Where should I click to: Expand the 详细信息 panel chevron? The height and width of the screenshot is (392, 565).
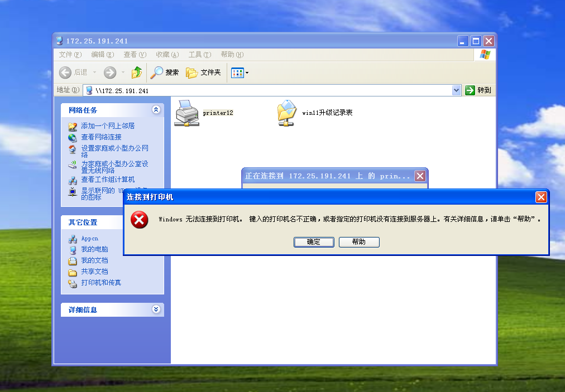pyautogui.click(x=156, y=309)
